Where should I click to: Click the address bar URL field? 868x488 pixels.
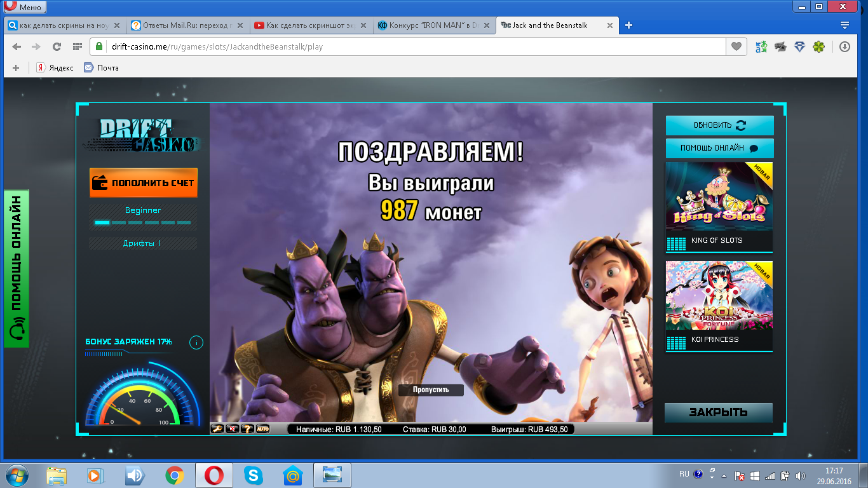[407, 46]
